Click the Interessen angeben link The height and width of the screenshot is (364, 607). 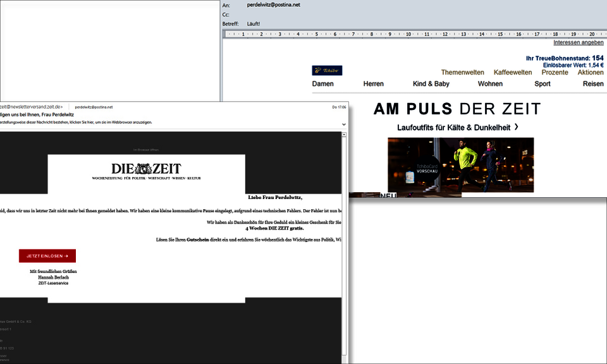[x=578, y=42]
